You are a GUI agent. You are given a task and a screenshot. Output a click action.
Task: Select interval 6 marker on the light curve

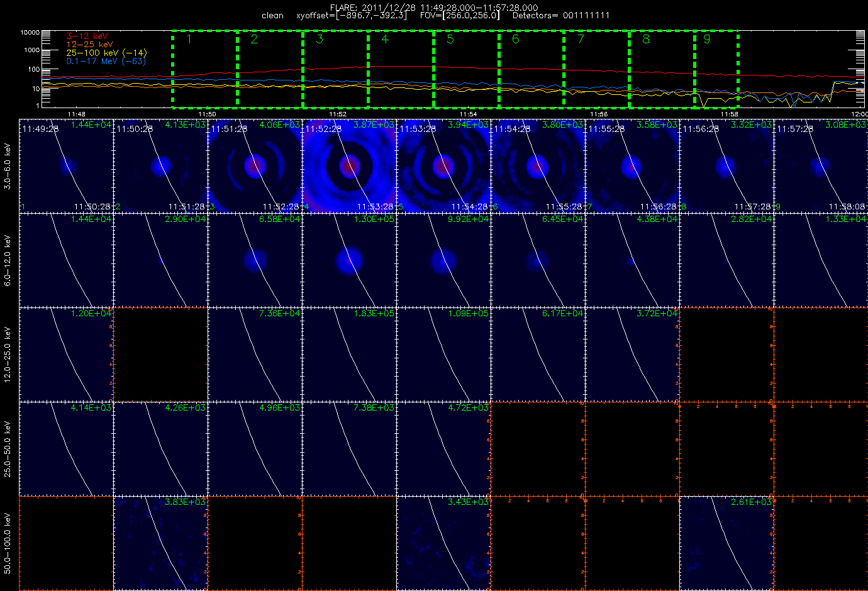pos(516,39)
